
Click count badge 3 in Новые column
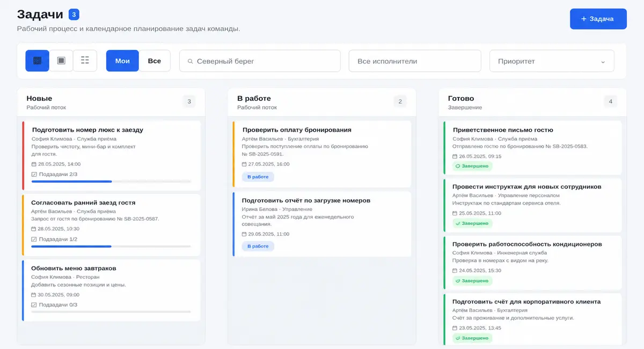[x=189, y=101]
